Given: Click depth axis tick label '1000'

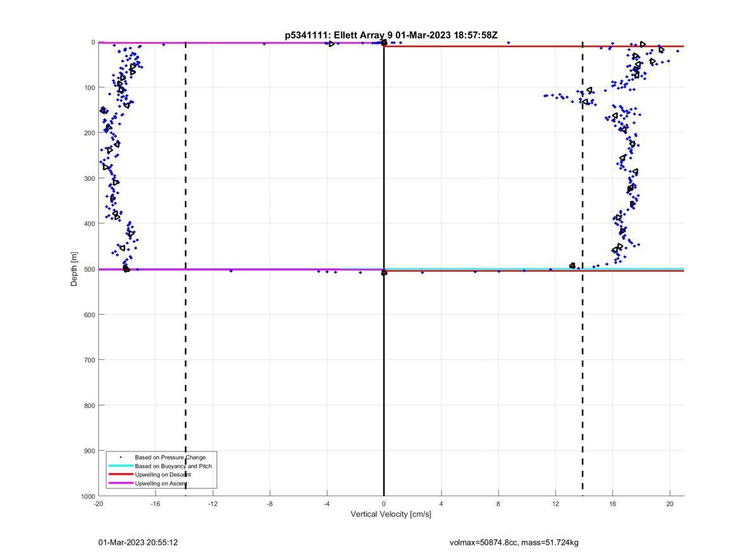Looking at the screenshot, I should [x=88, y=497].
